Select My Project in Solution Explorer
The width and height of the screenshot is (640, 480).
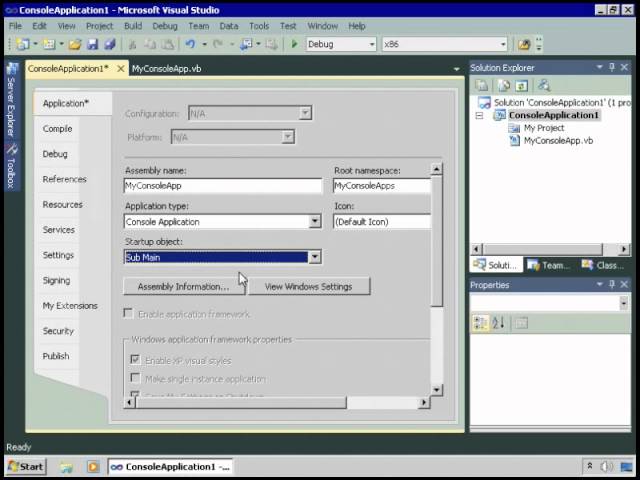click(x=544, y=128)
